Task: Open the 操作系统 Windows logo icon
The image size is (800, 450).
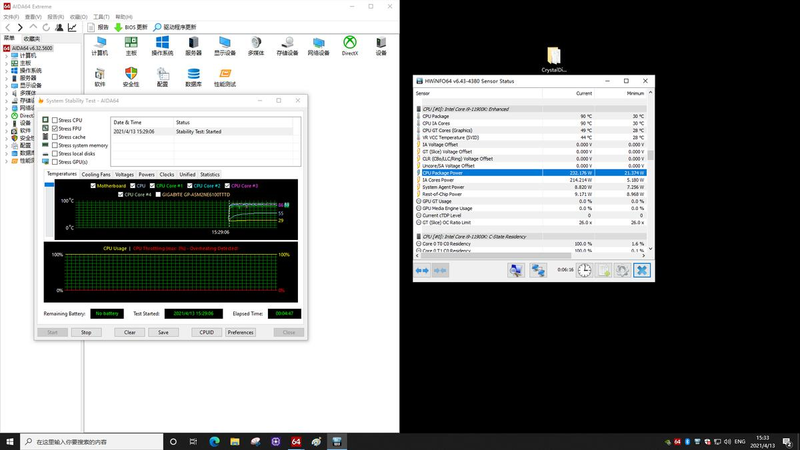Action: point(162,43)
